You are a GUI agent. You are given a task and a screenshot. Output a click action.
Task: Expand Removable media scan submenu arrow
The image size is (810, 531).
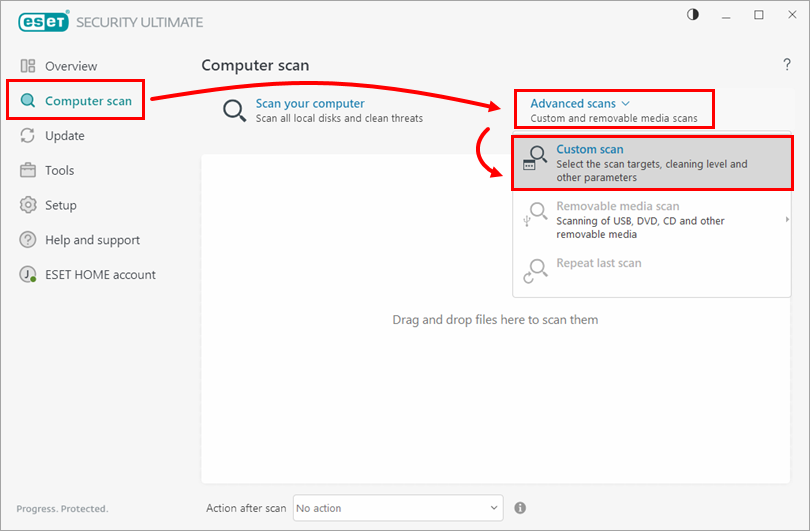pyautogui.click(x=787, y=219)
